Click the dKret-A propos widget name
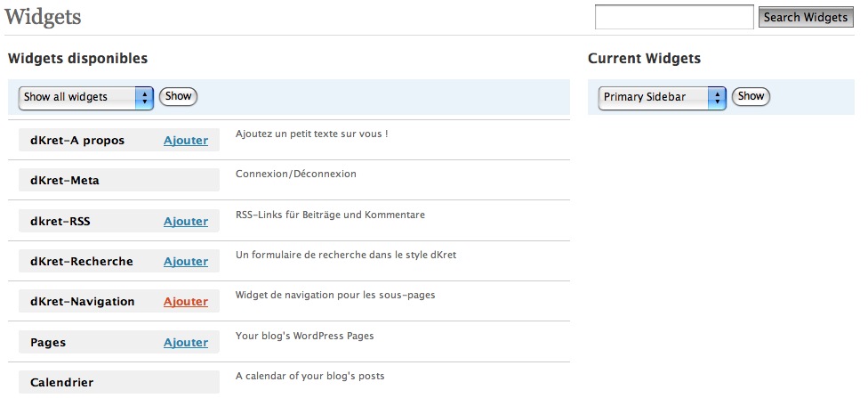This screenshot has width=868, height=398. tap(77, 141)
